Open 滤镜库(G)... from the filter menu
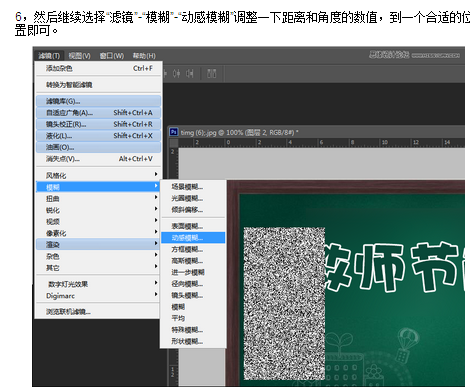Screen dimensions: 470x391 pos(99,101)
